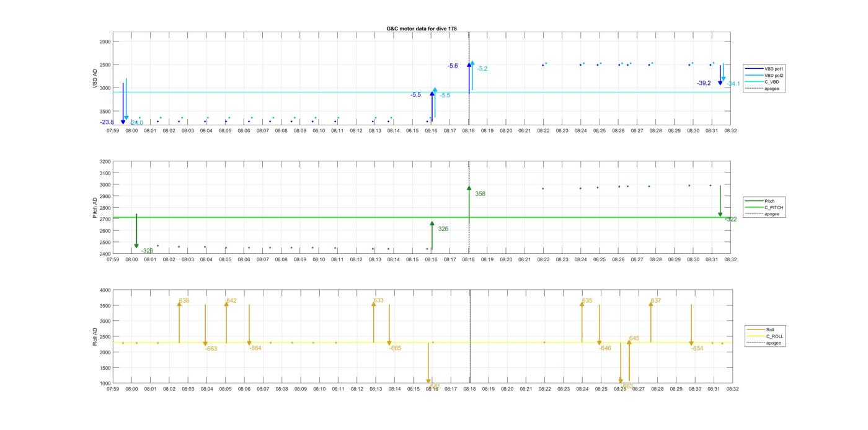The width and height of the screenshot is (868, 430).
Task: Click the '-665' roll annotation
Action: coord(395,348)
